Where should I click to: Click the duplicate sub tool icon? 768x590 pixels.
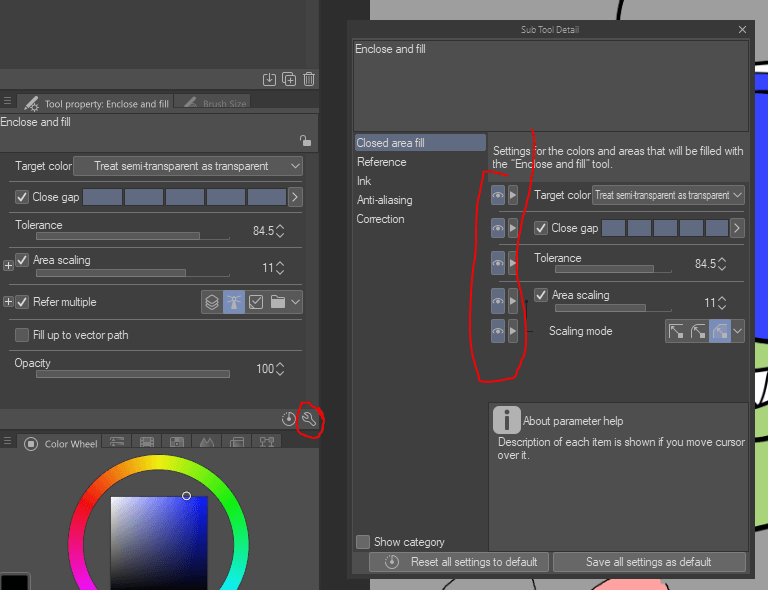pos(289,79)
